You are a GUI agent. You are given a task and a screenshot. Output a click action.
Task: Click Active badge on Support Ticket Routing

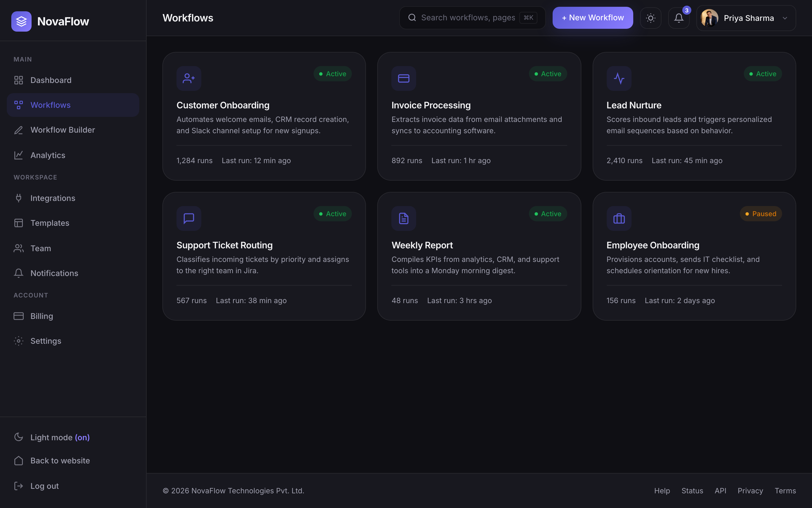point(332,214)
